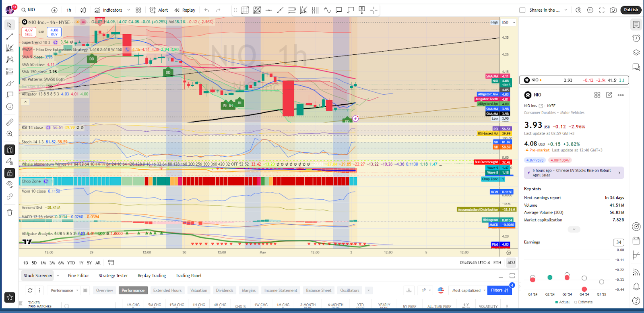Open the go to date calendar icon
The height and width of the screenshot is (313, 644).
tap(111, 263)
